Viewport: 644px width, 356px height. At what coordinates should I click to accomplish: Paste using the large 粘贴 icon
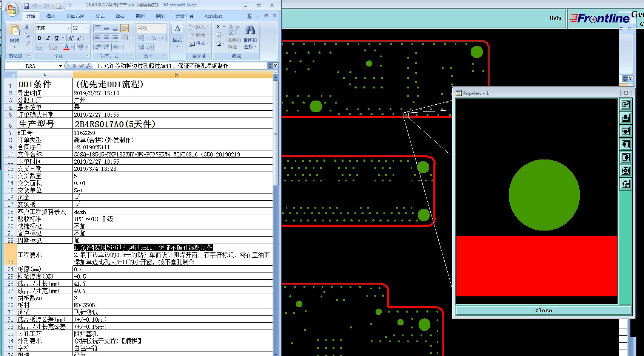[14, 30]
